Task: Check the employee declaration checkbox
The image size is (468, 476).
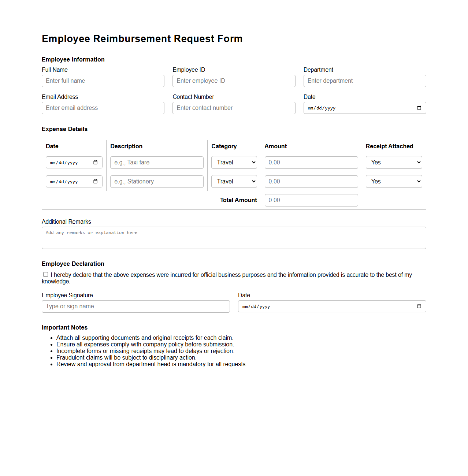Action: point(46,275)
